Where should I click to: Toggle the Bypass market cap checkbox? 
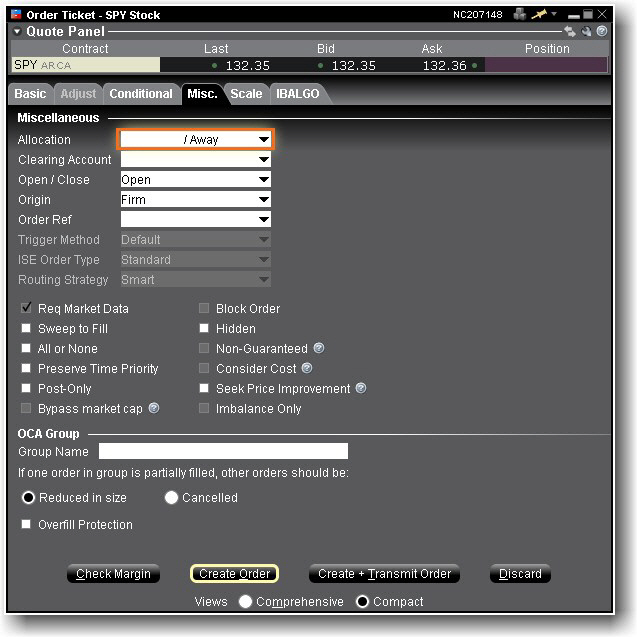point(26,408)
